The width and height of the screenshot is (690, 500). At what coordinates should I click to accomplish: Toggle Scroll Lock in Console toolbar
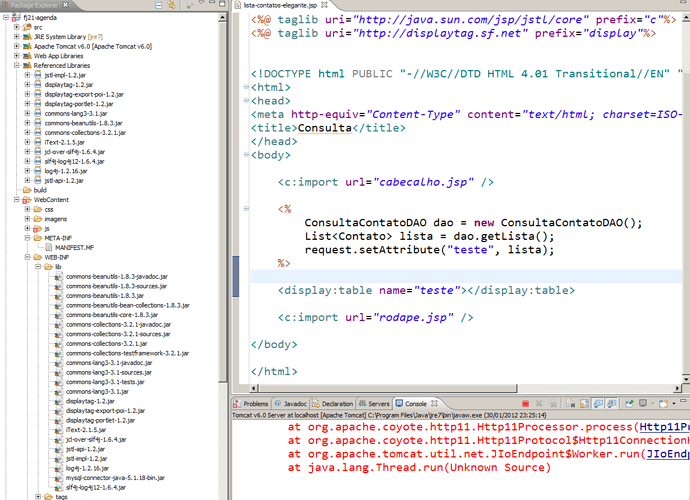(x=584, y=404)
